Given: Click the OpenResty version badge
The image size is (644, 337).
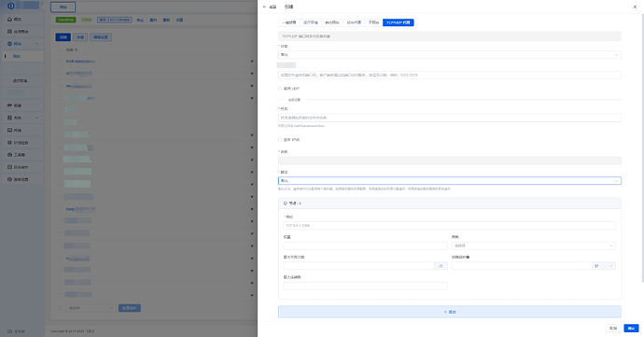Looking at the screenshot, I should coord(115,20).
